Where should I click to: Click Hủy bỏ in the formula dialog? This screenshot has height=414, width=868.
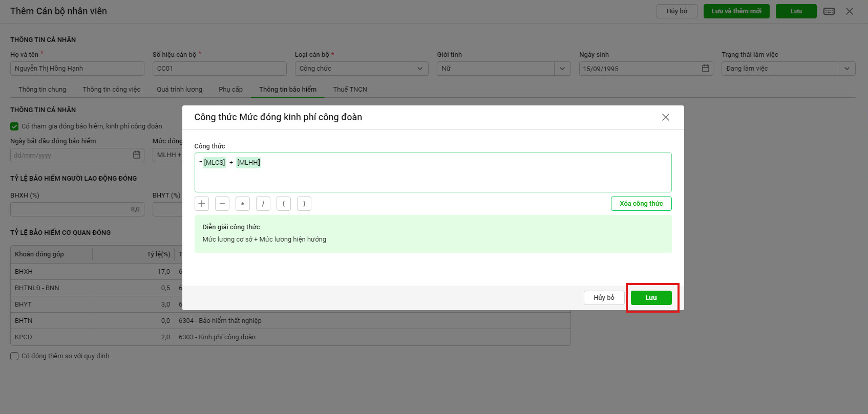604,298
